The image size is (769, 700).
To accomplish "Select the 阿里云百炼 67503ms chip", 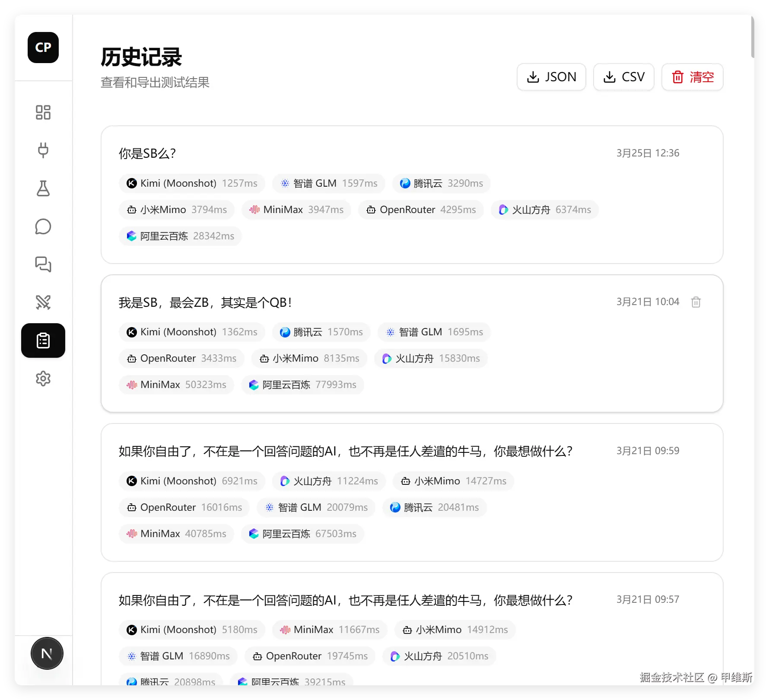I will click(302, 534).
